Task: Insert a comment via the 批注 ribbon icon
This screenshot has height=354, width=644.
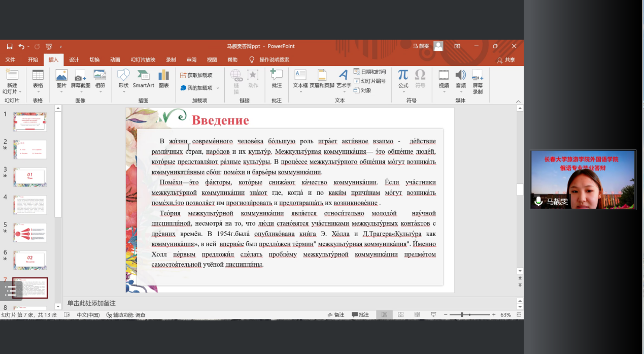Action: (276, 75)
